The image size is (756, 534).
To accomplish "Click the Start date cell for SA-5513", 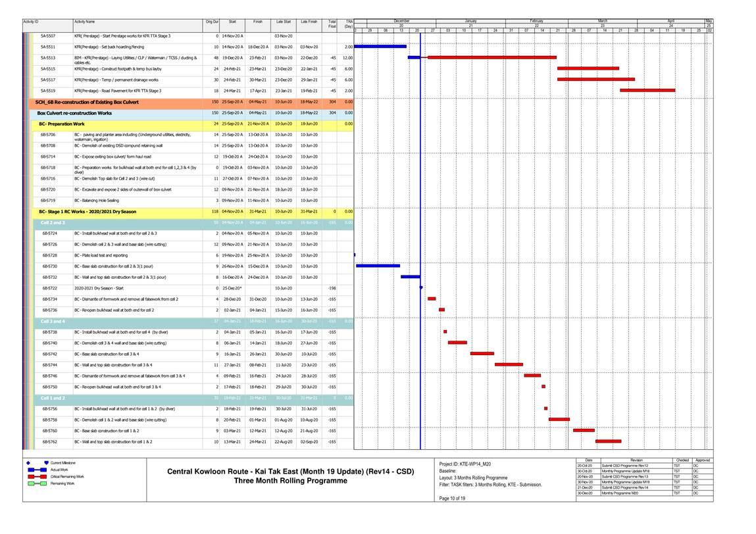I will [x=232, y=57].
